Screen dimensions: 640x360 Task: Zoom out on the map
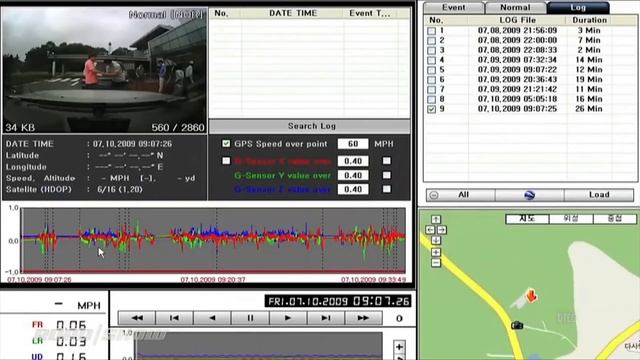point(436,263)
